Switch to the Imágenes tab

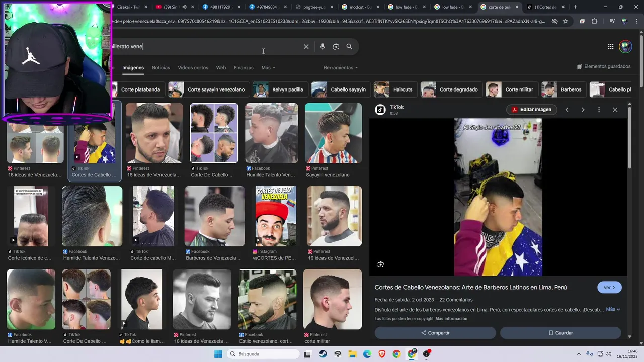point(133,68)
